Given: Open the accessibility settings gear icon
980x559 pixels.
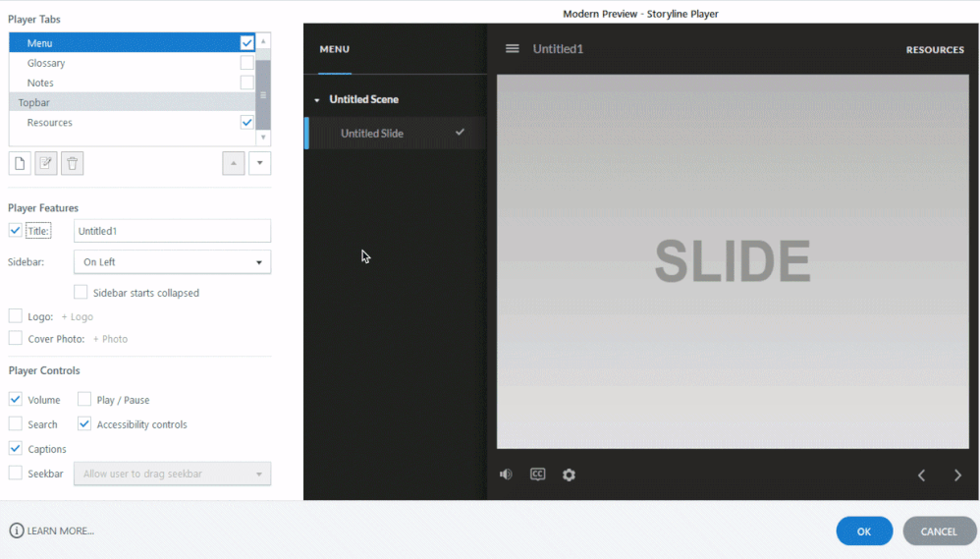Looking at the screenshot, I should click(x=569, y=475).
